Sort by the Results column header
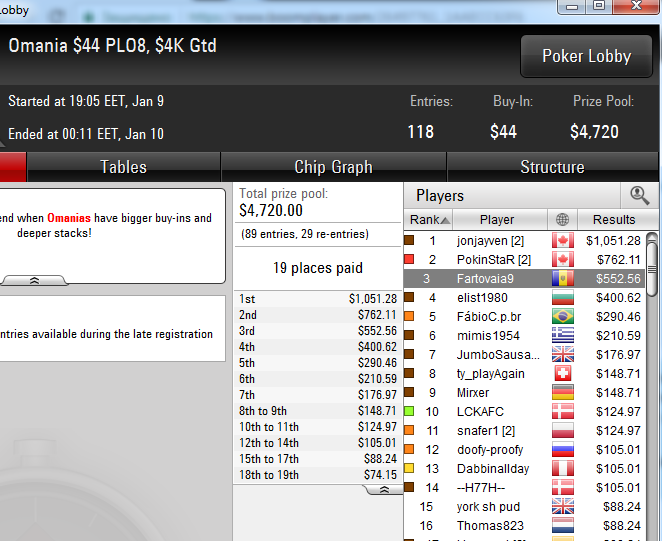The width and height of the screenshot is (662, 541). tap(614, 220)
